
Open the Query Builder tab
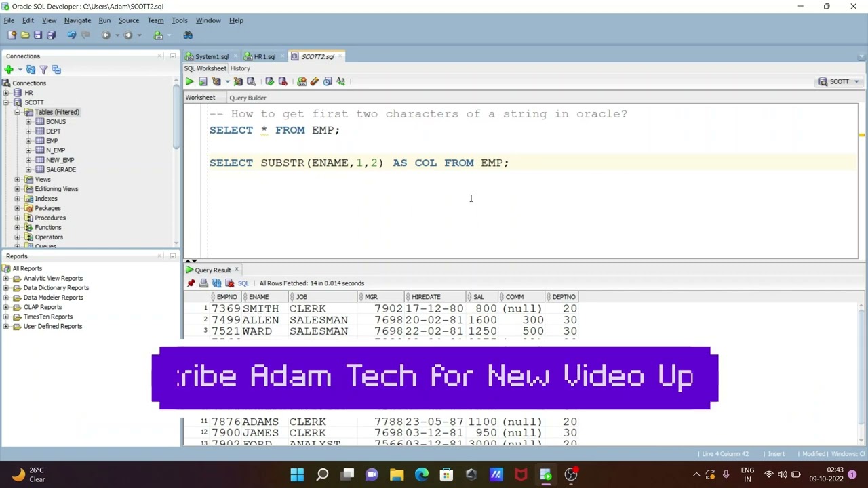pos(248,98)
